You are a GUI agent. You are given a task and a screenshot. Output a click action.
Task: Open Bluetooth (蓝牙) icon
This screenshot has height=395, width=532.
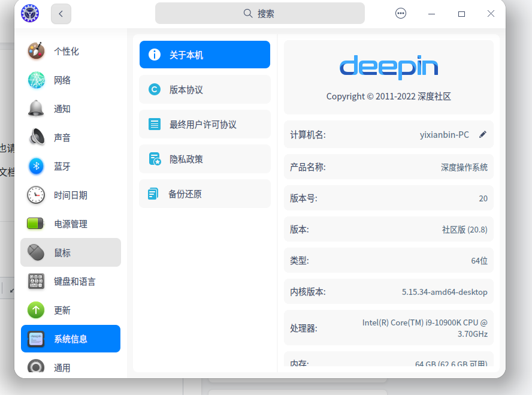(36, 166)
